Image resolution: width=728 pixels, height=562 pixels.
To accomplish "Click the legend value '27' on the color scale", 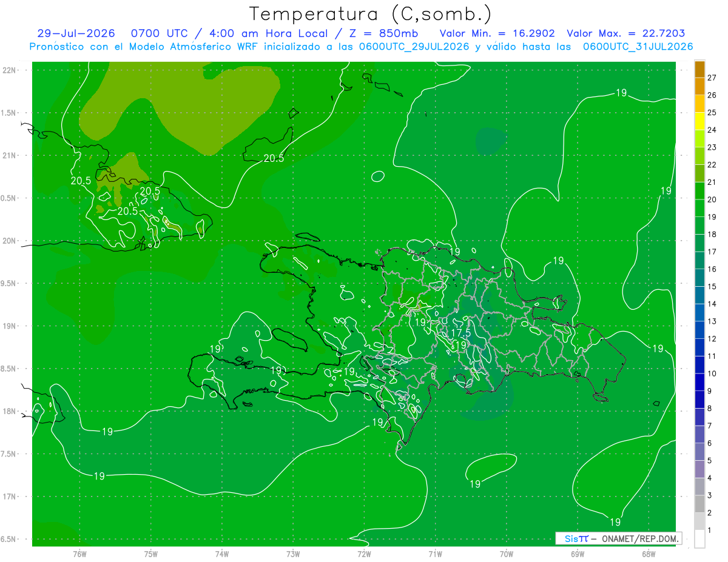I will coord(712,78).
